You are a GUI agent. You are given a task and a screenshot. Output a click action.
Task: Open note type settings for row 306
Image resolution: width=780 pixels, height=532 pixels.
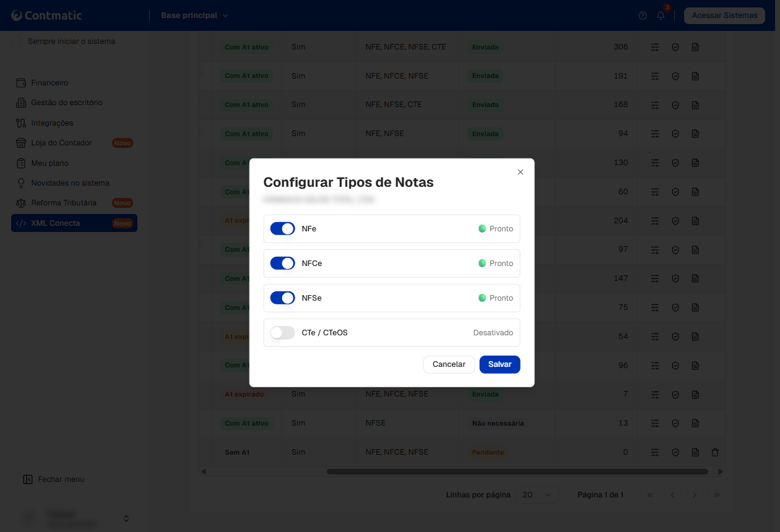655,47
